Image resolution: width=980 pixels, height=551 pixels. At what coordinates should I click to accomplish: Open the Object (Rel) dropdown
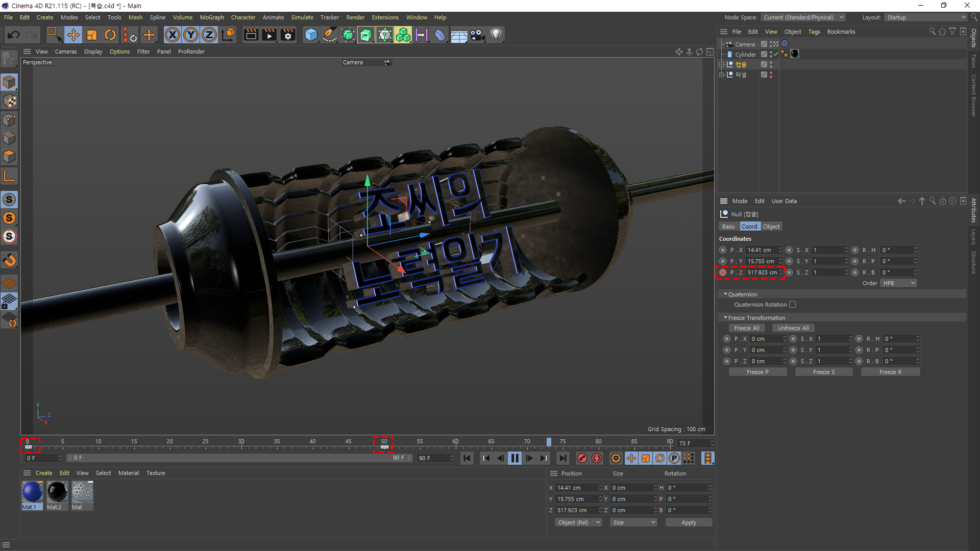[578, 522]
